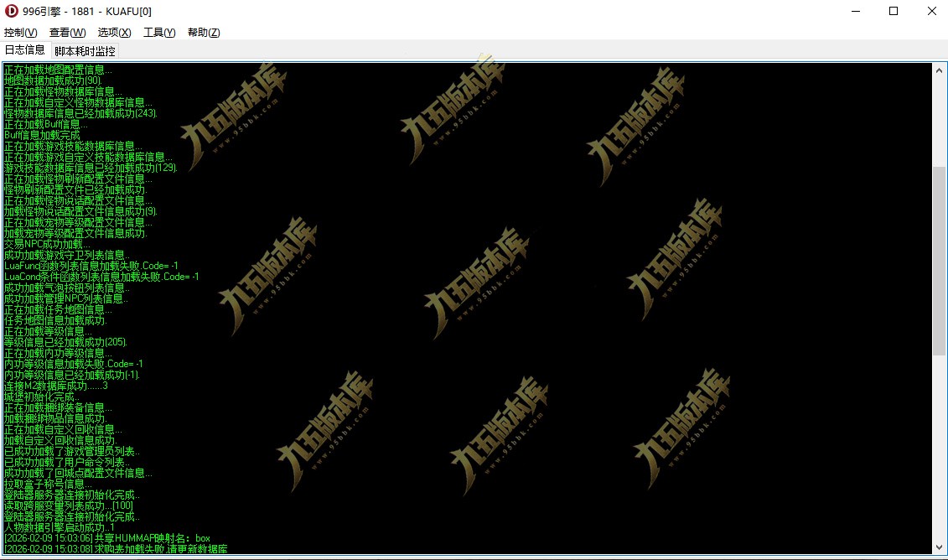
Task: Select log line 成功加载了回城点配置文件信息
Action: 78,472
